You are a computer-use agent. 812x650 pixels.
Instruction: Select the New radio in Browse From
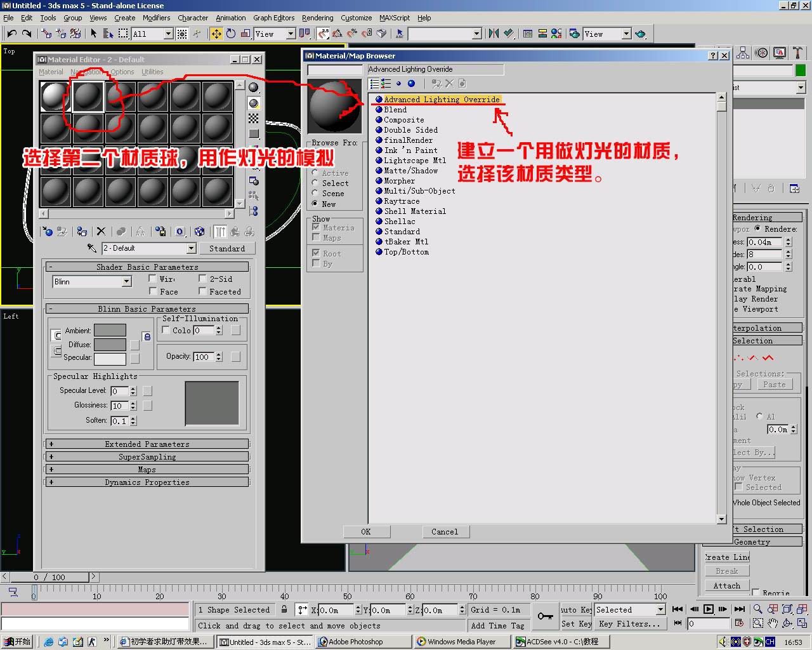315,203
